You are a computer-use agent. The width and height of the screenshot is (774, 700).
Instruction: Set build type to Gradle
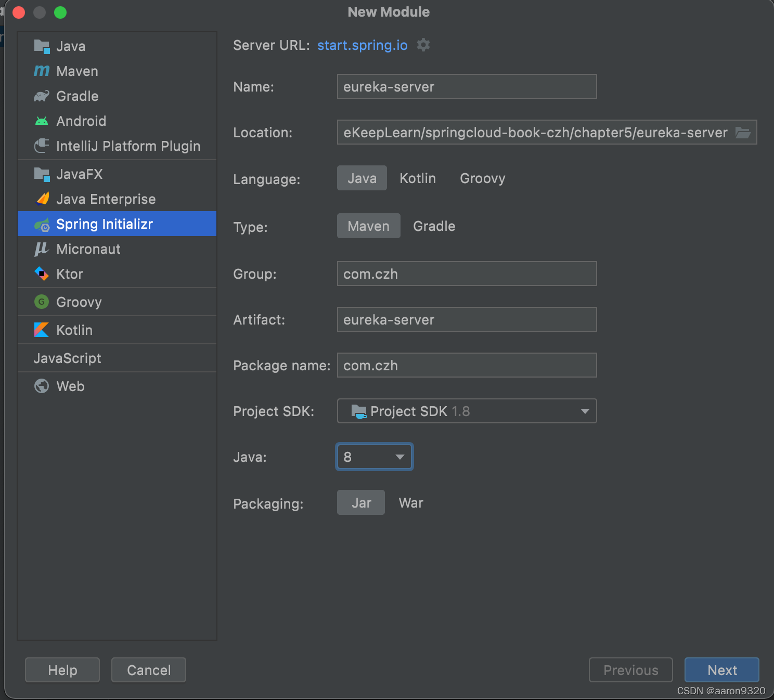click(x=434, y=226)
